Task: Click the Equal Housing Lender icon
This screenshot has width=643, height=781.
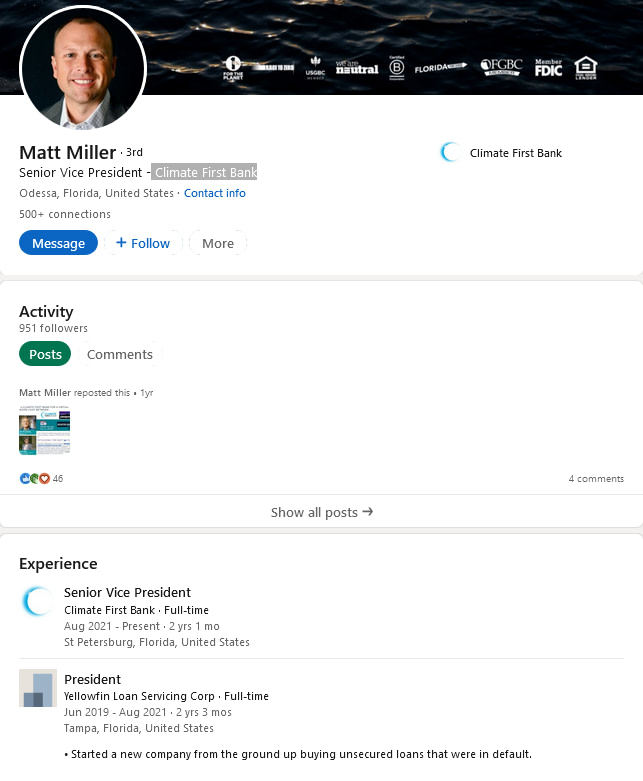Action: pyautogui.click(x=586, y=68)
